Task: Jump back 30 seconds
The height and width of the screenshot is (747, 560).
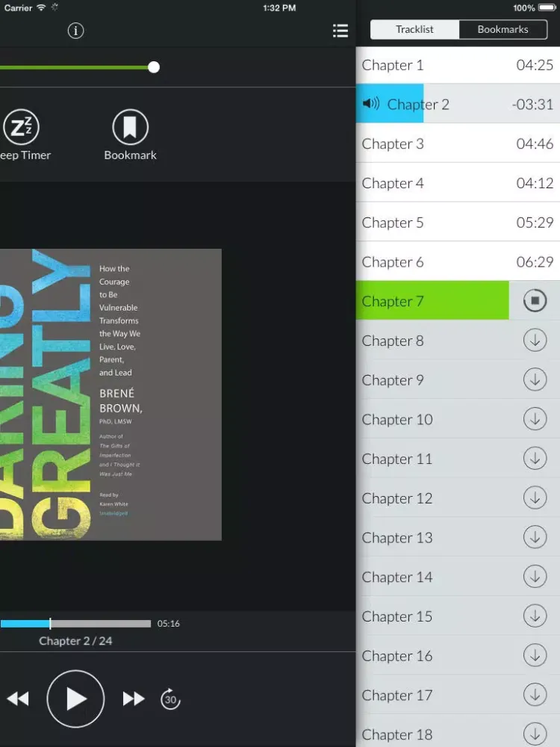Action: 170,699
